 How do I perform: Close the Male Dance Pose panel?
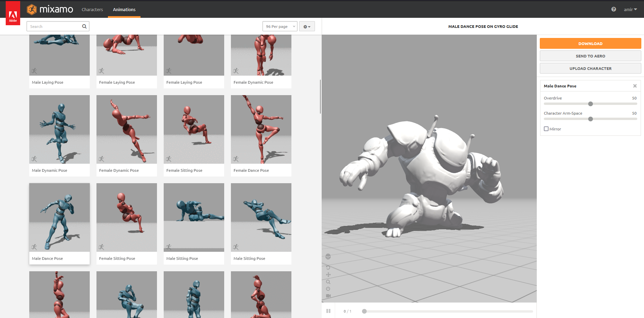635,86
